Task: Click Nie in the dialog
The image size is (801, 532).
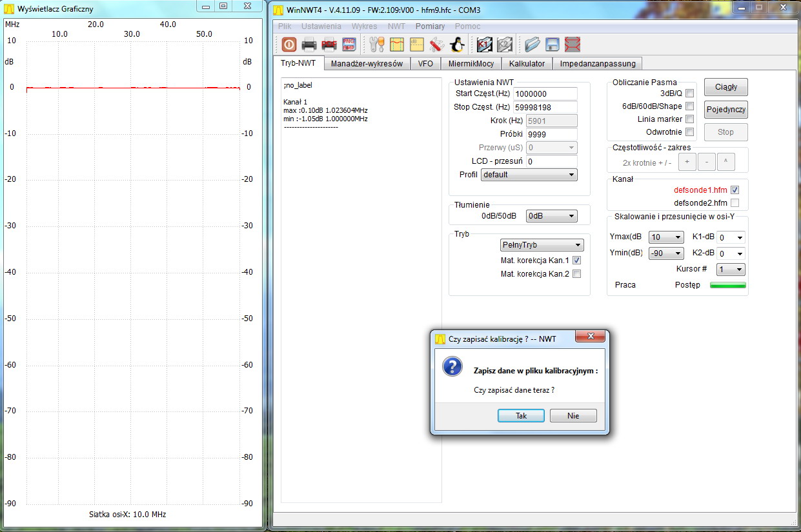Action: coord(573,416)
